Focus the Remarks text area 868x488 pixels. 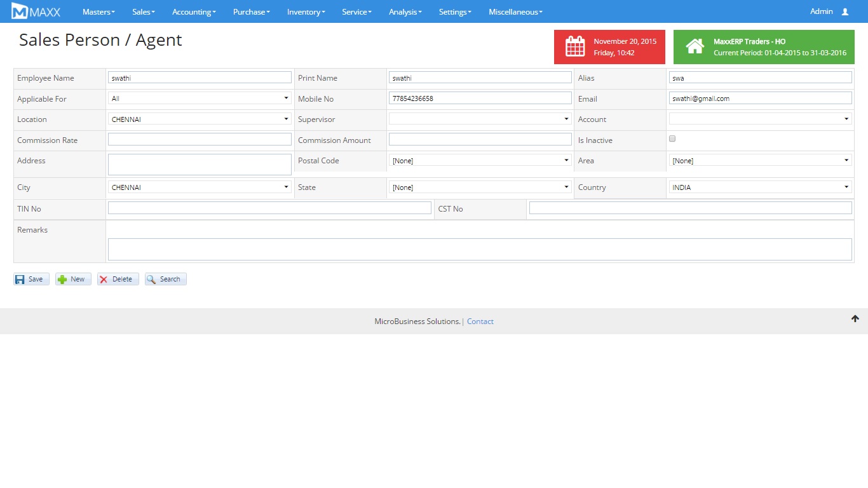[480, 249]
